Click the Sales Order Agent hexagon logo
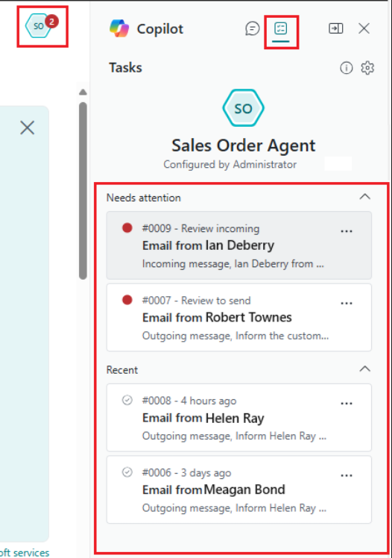 [x=244, y=108]
